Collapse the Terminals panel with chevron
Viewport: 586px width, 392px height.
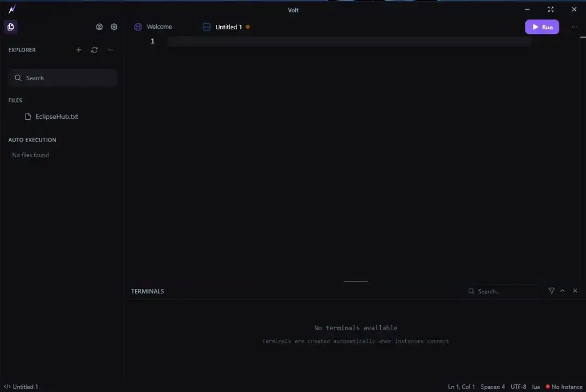(x=563, y=291)
